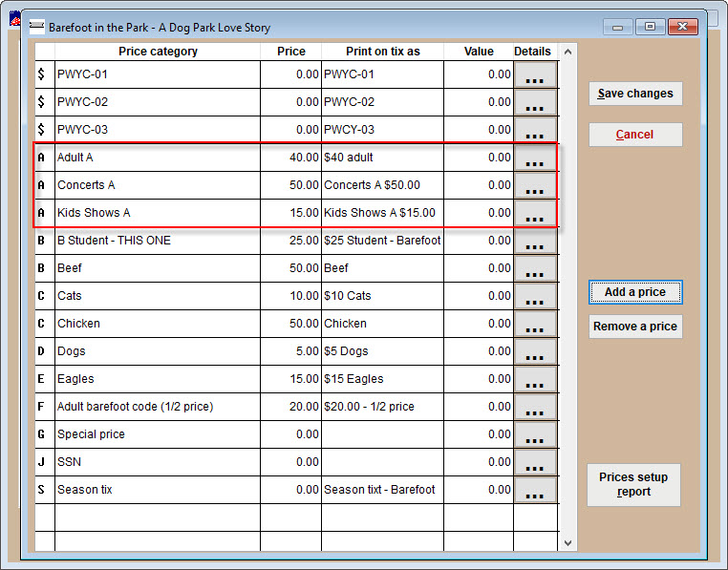Click the ellipsis button in Eagles row
The width and height of the screenshot is (728, 570).
tap(534, 380)
